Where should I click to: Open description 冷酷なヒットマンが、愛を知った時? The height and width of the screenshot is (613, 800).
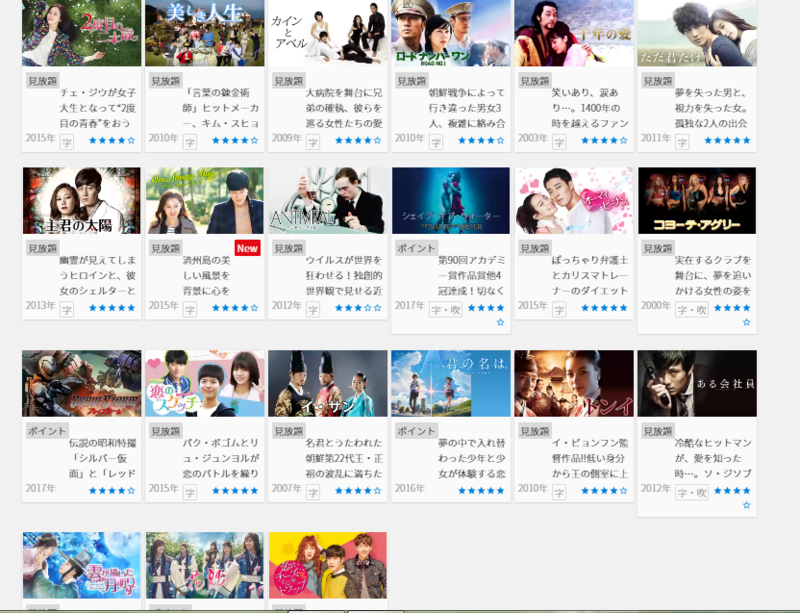click(x=713, y=458)
